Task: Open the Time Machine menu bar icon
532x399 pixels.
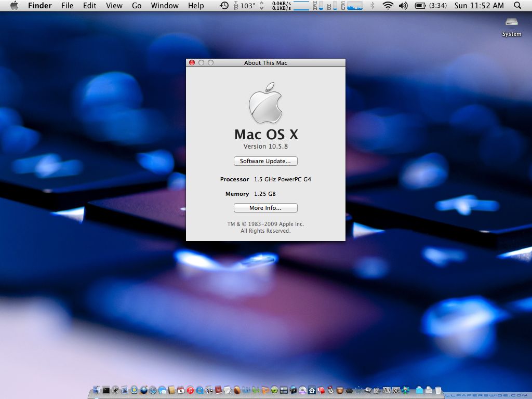Action: click(224, 5)
